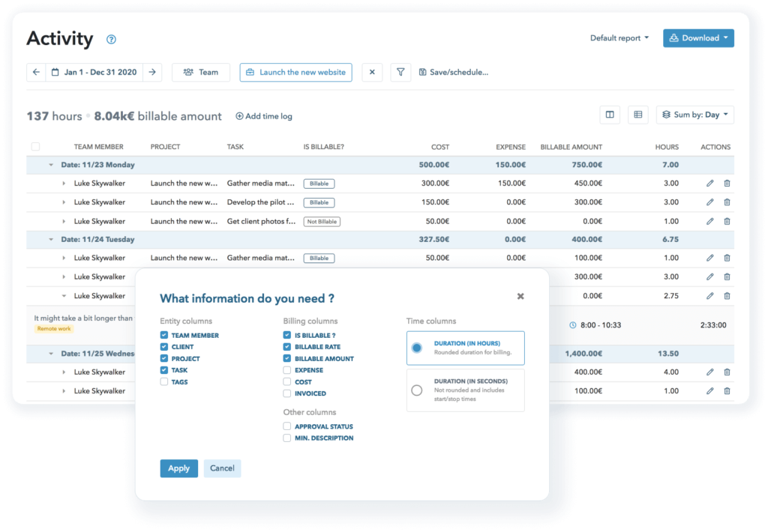Apply the selected columns

pyautogui.click(x=178, y=468)
